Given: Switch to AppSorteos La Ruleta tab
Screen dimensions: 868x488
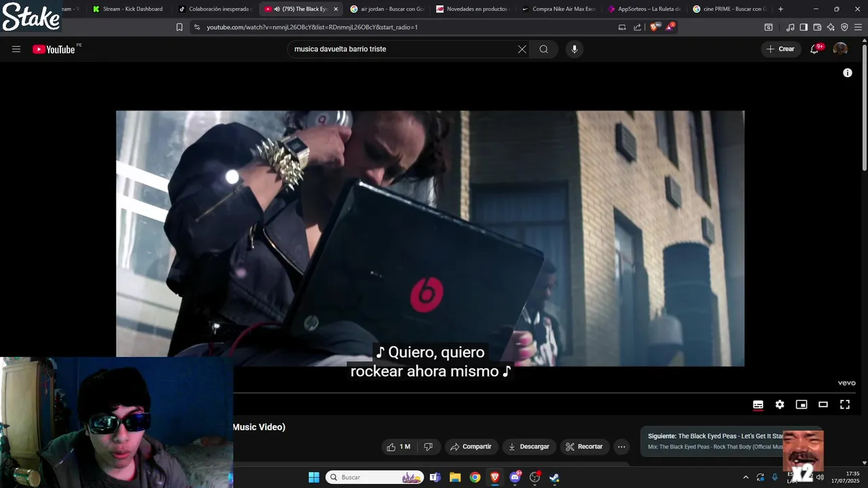Looking at the screenshot, I should [x=644, y=9].
